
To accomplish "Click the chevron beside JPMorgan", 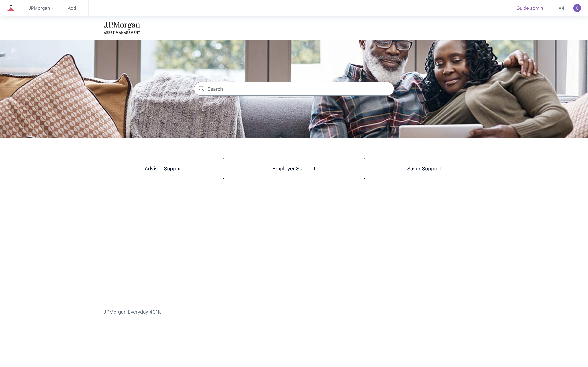I will coord(53,8).
